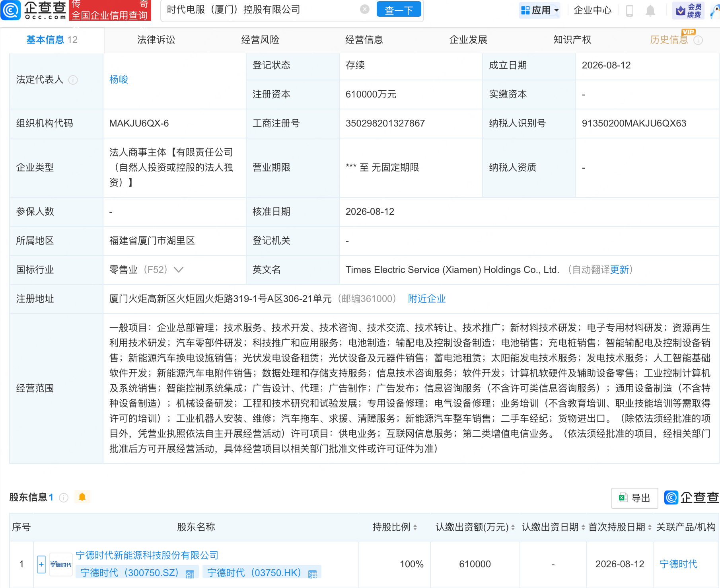Click the tax ID 91350200MAKJU6QX63

[634, 123]
